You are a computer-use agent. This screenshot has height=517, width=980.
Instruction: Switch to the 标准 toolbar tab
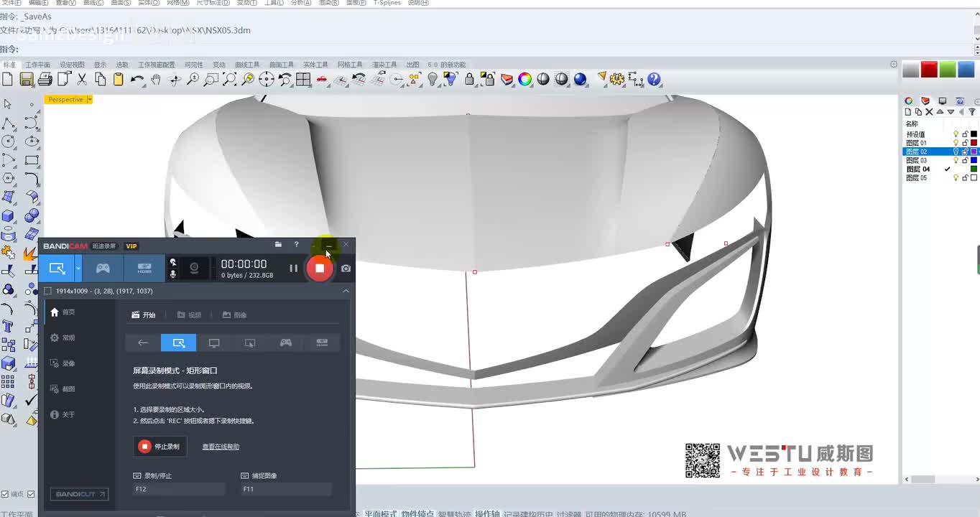[x=9, y=65]
